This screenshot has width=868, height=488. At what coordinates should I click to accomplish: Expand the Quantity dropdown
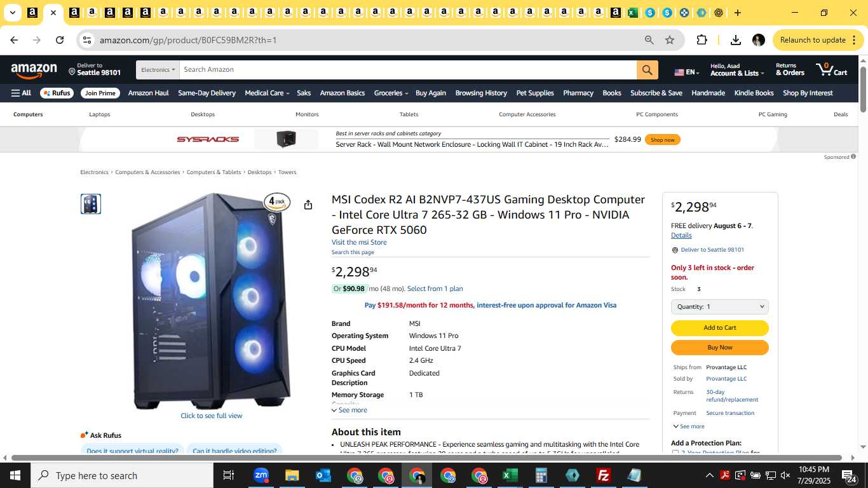click(720, 307)
